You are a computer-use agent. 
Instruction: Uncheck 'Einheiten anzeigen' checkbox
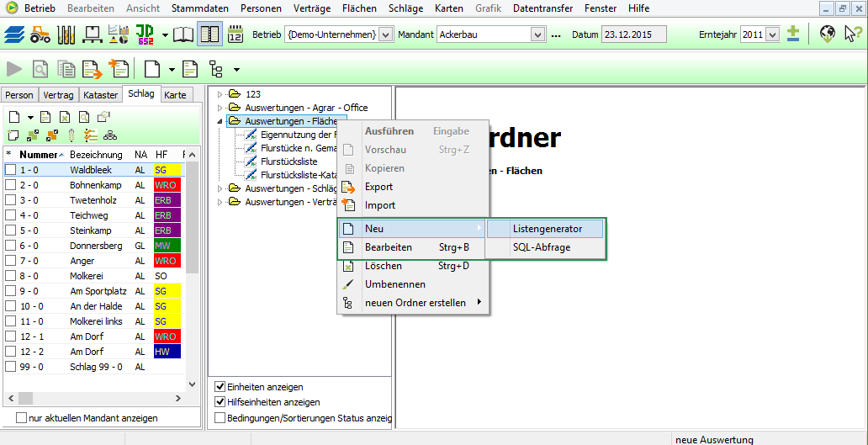coord(220,387)
